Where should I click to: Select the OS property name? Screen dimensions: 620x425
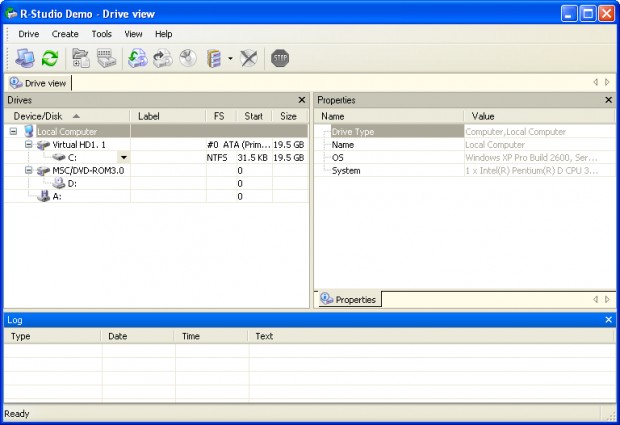click(x=338, y=158)
